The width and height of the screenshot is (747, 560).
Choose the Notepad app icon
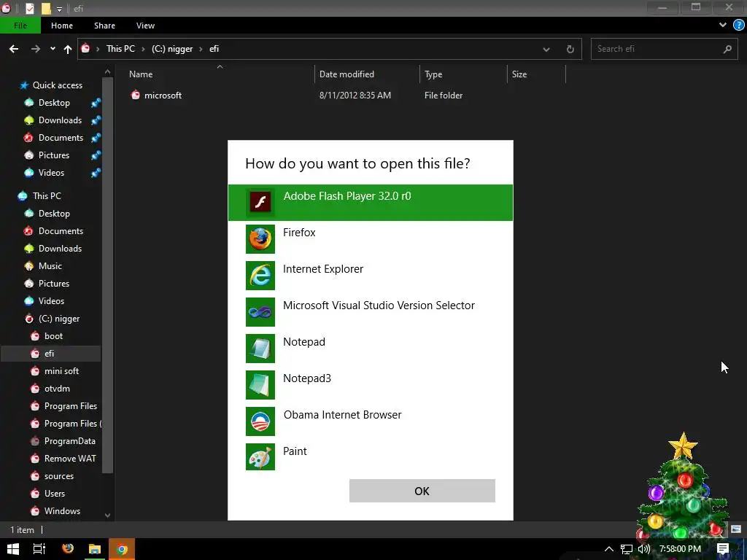pos(260,348)
